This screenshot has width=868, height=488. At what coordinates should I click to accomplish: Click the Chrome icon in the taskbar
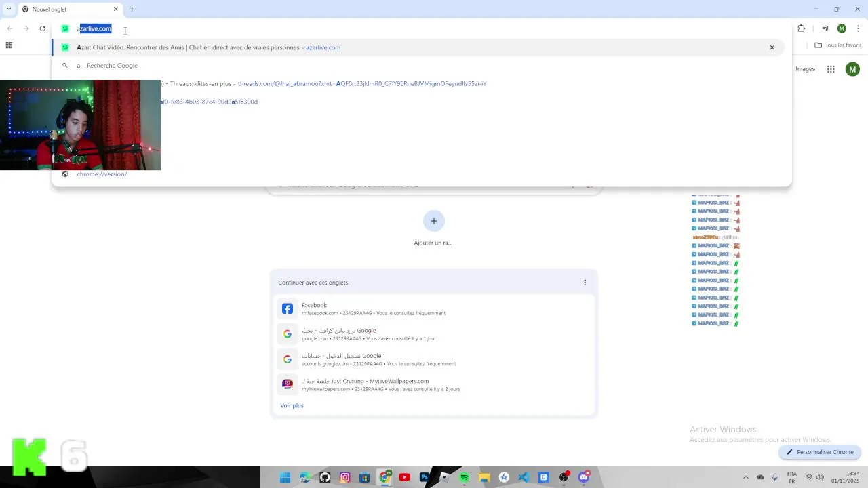[384, 477]
